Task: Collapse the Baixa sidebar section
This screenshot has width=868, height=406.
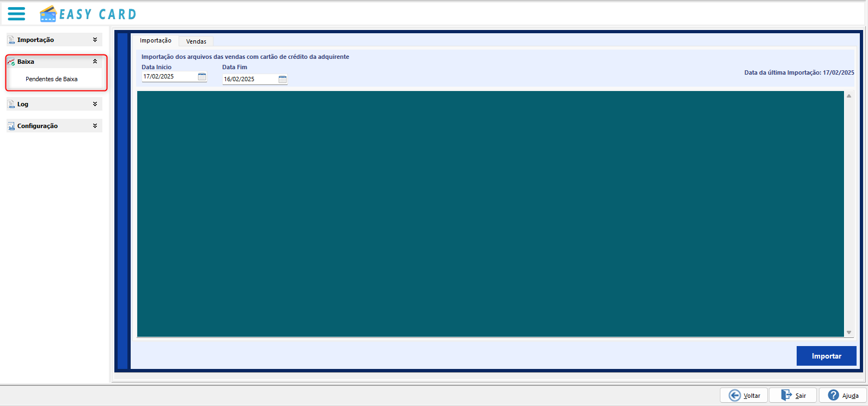Action: (x=95, y=62)
